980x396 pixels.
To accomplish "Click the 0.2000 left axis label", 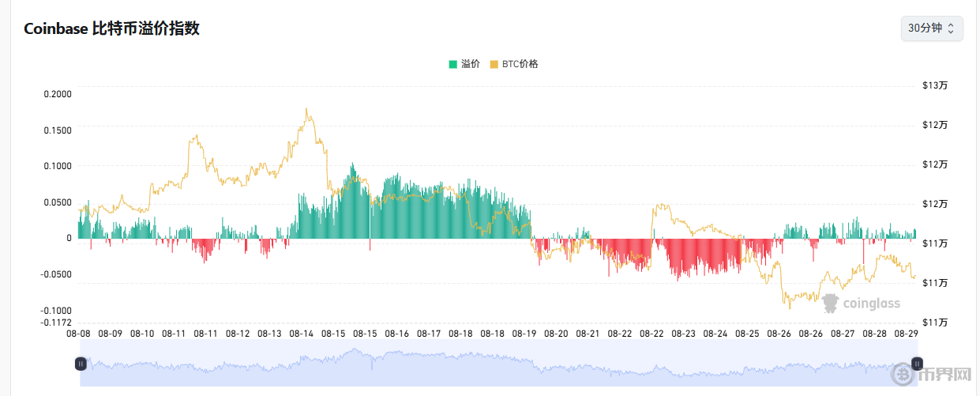I will (x=57, y=94).
